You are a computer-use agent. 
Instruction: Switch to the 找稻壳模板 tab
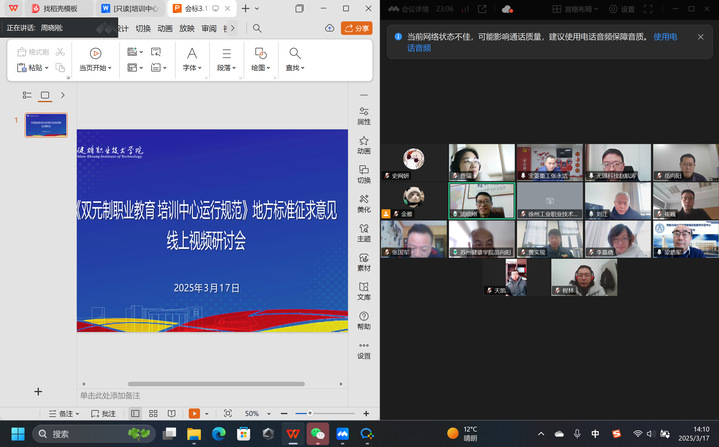[x=54, y=8]
